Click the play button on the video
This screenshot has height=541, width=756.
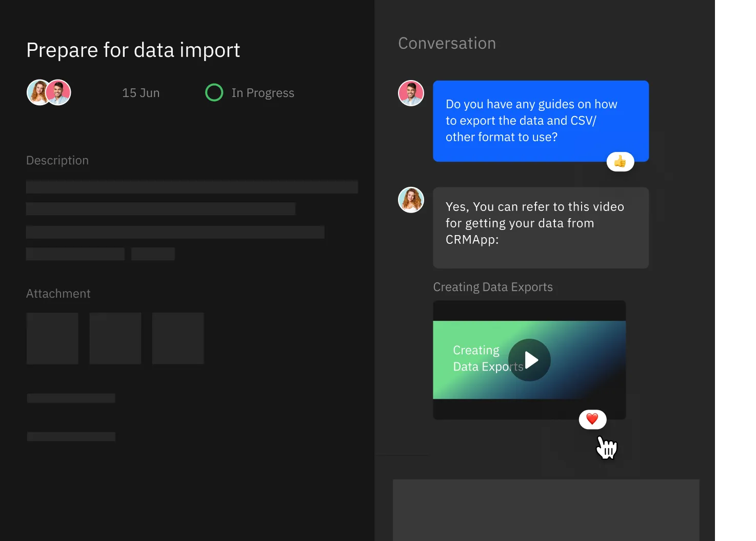[529, 360]
